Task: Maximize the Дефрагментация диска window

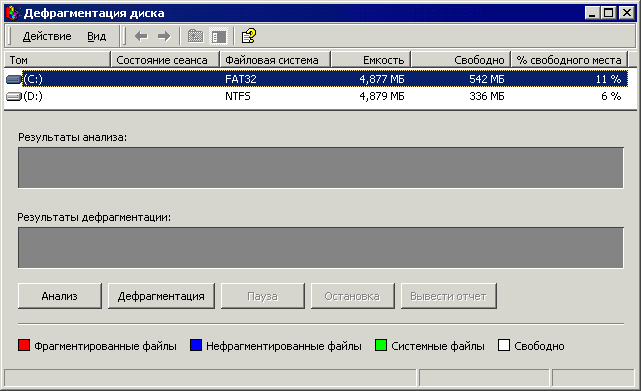Action: pyautogui.click(x=608, y=13)
